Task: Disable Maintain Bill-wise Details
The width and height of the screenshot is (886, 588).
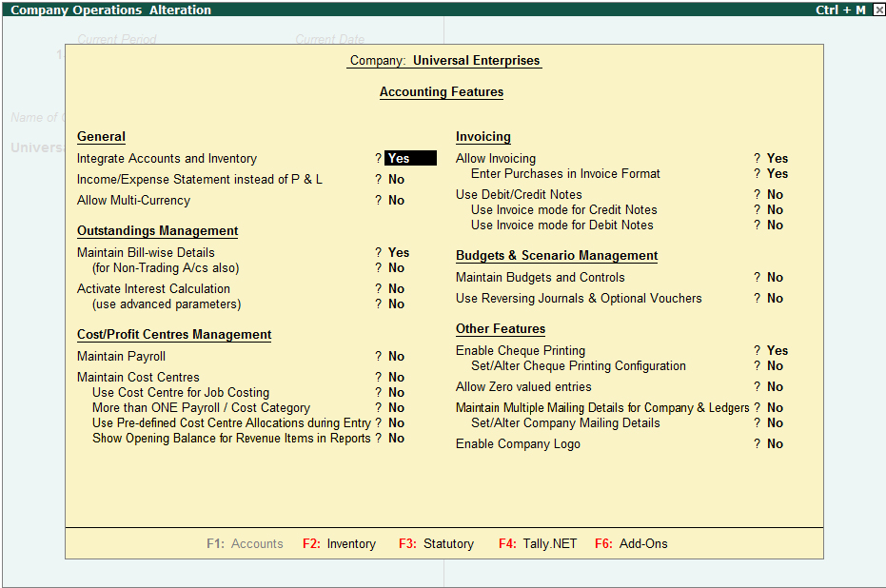Action: [x=398, y=252]
